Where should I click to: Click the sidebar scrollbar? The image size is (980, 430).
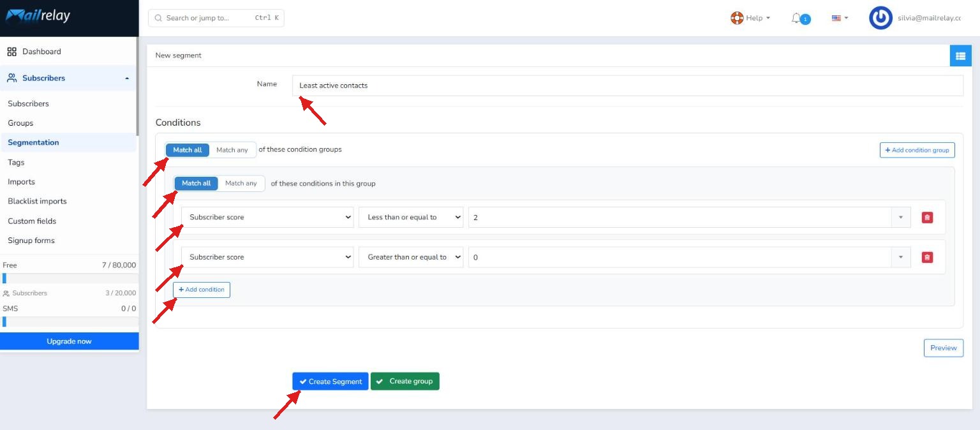tap(137, 86)
